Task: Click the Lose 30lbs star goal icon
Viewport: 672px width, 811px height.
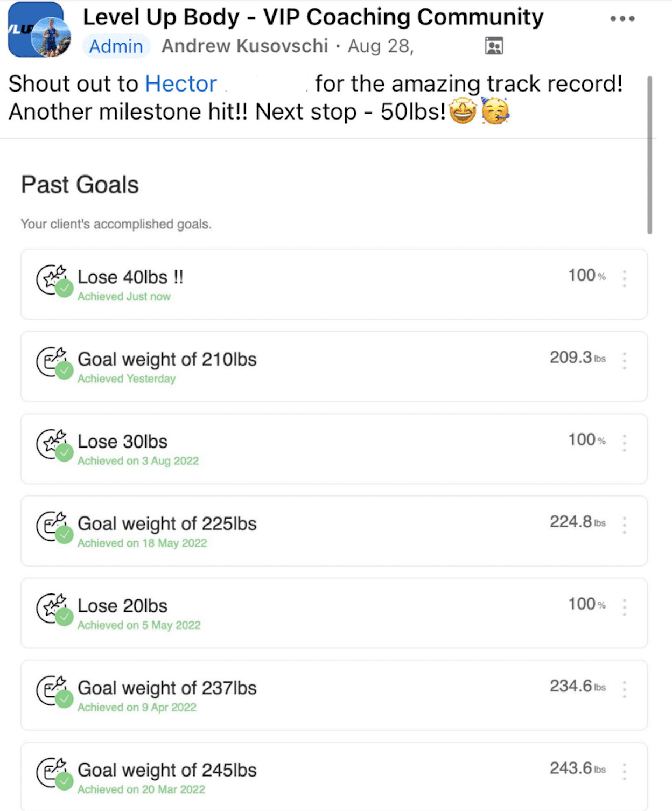Action: 54,445
